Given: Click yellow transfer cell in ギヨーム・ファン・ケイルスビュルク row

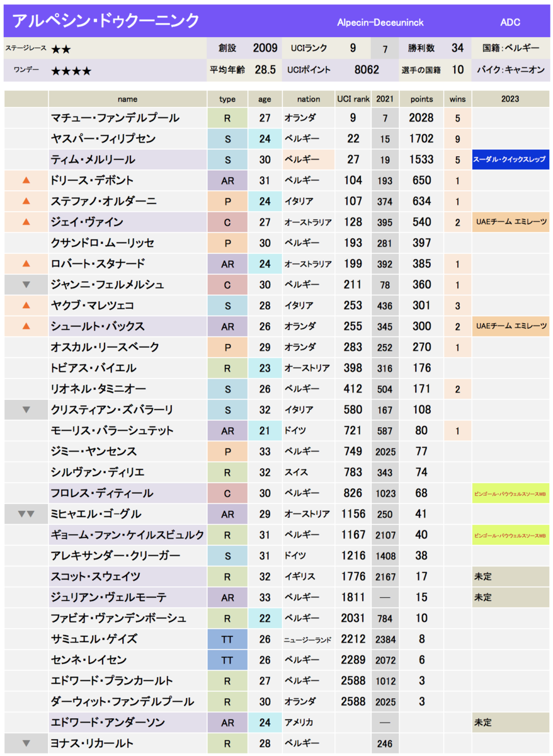Looking at the screenshot, I should click(511, 535).
